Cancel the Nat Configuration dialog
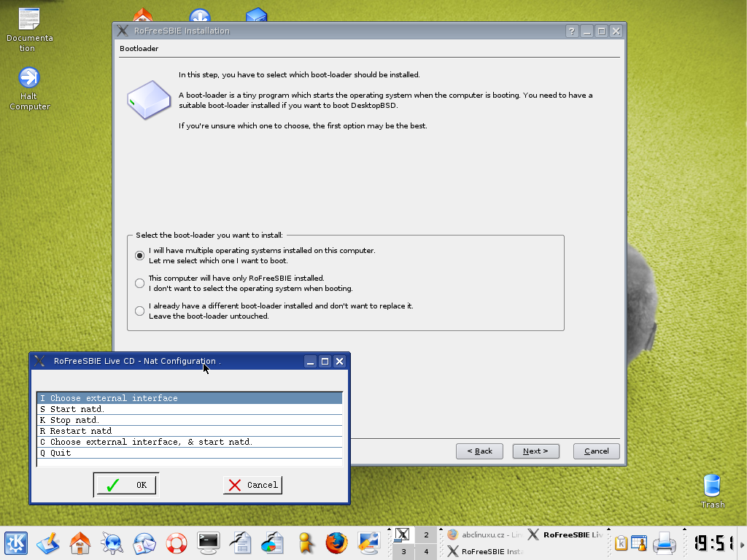 click(252, 485)
